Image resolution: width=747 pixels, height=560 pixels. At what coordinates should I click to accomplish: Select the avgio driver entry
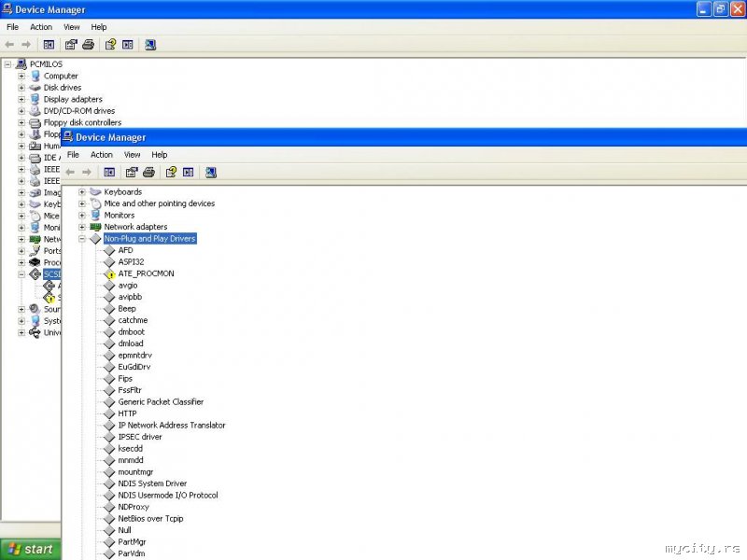coord(128,286)
